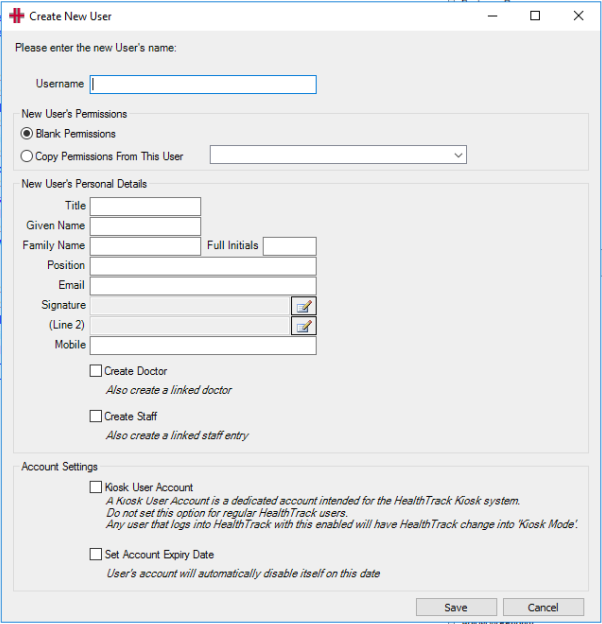The image size is (602, 624).
Task: Click into the Email field
Action: tap(203, 286)
